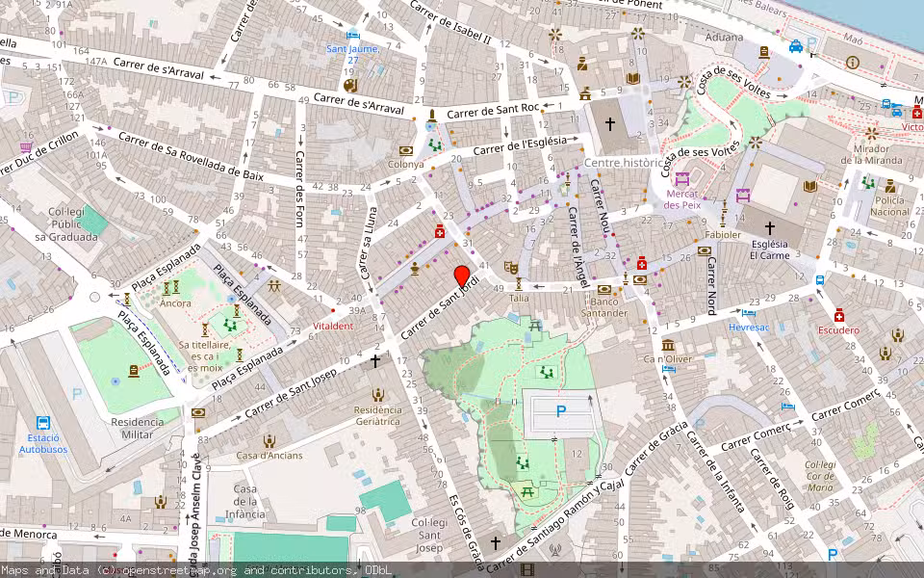
Task: Select the Casa d'Ancians icon
Action: [x=269, y=441]
